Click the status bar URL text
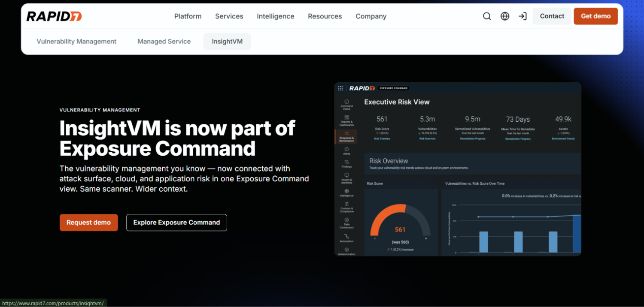 (53, 303)
